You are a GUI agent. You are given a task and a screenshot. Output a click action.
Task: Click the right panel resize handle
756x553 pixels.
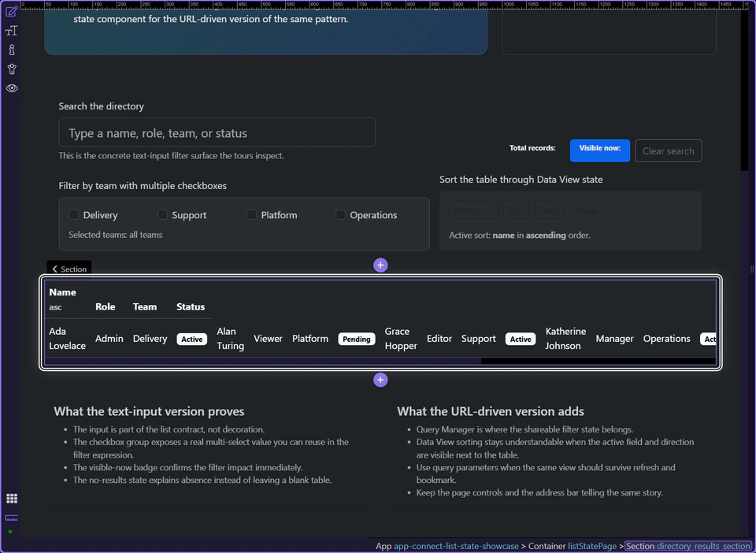coord(751,269)
